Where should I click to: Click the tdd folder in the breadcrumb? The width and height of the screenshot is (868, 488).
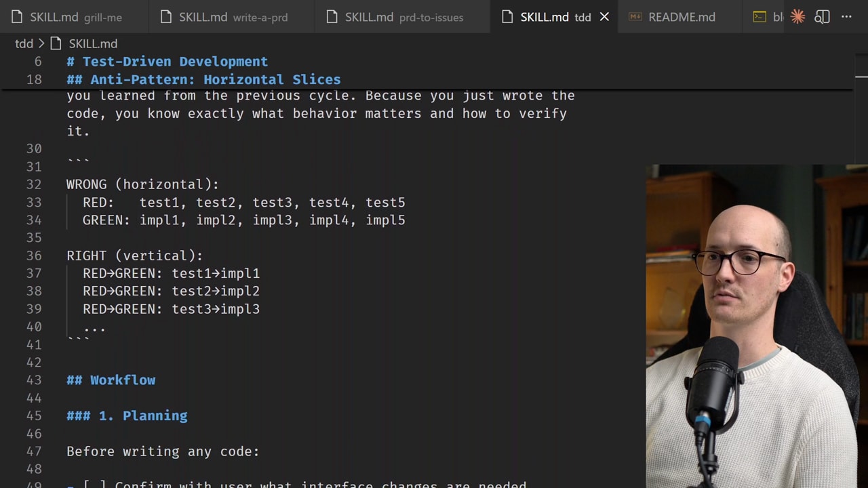tap(24, 43)
